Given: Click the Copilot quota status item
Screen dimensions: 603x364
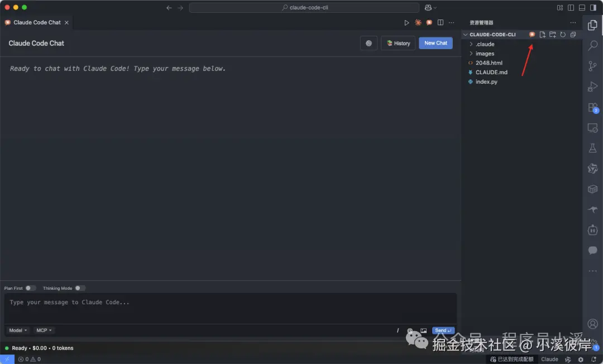Looking at the screenshot, I should [512, 360].
